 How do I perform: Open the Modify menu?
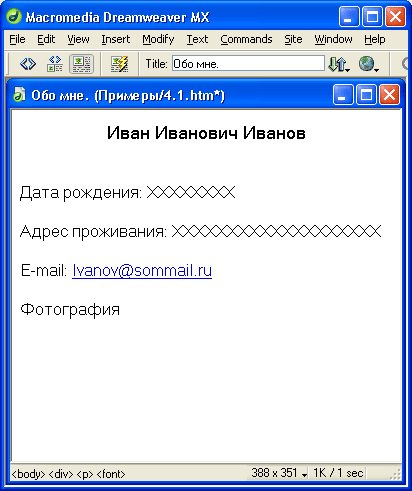point(158,39)
